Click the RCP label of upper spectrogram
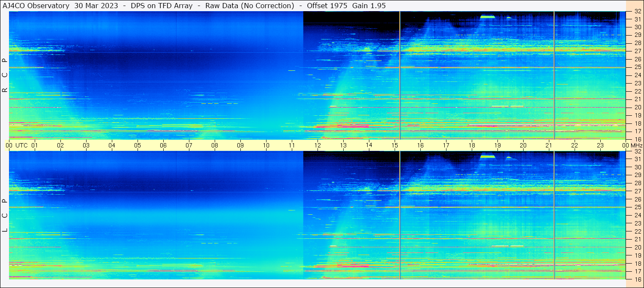The height and width of the screenshot is (288, 644). [x=5, y=75]
